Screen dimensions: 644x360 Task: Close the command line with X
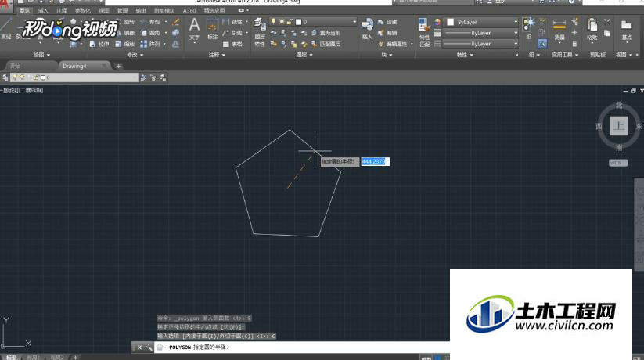click(139, 347)
